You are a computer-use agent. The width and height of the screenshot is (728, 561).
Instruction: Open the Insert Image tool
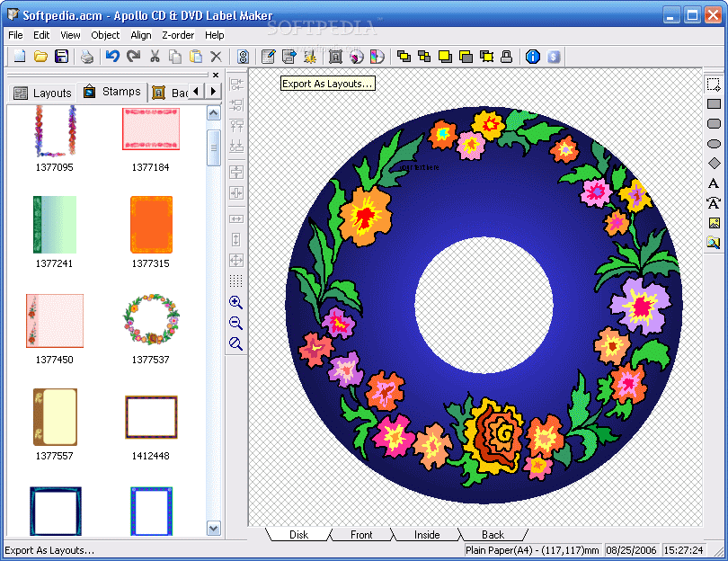[715, 222]
